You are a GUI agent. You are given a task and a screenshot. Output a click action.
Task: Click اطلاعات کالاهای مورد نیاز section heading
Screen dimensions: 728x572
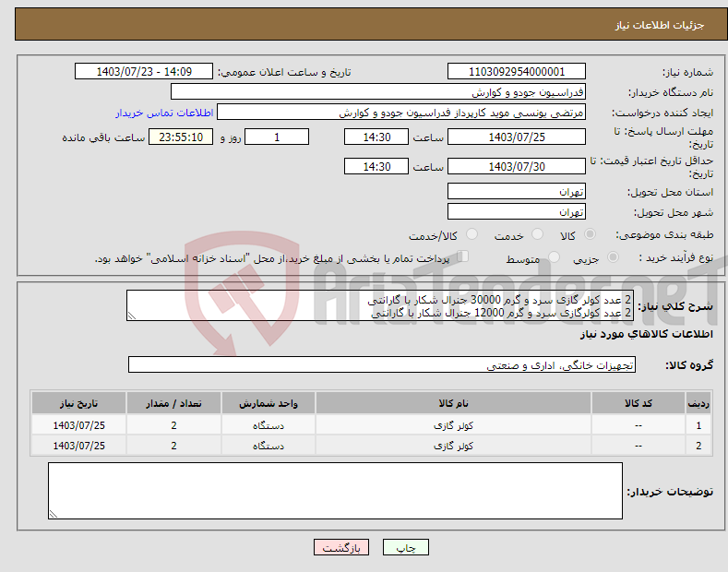646,334
